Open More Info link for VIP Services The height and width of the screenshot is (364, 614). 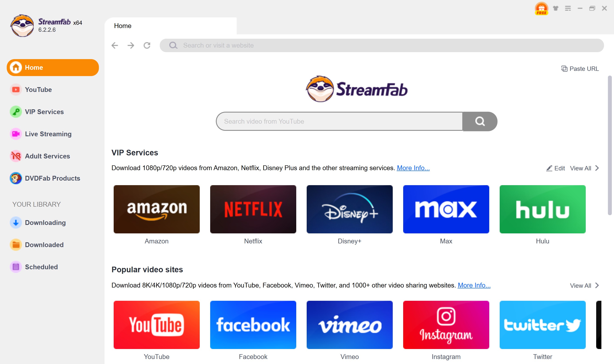(x=413, y=168)
